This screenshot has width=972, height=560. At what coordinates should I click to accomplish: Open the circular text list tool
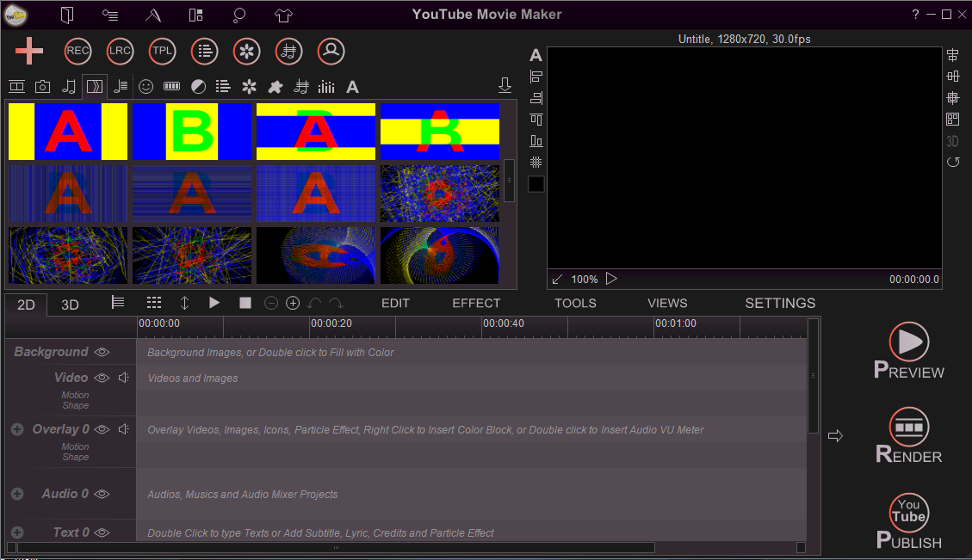(205, 51)
